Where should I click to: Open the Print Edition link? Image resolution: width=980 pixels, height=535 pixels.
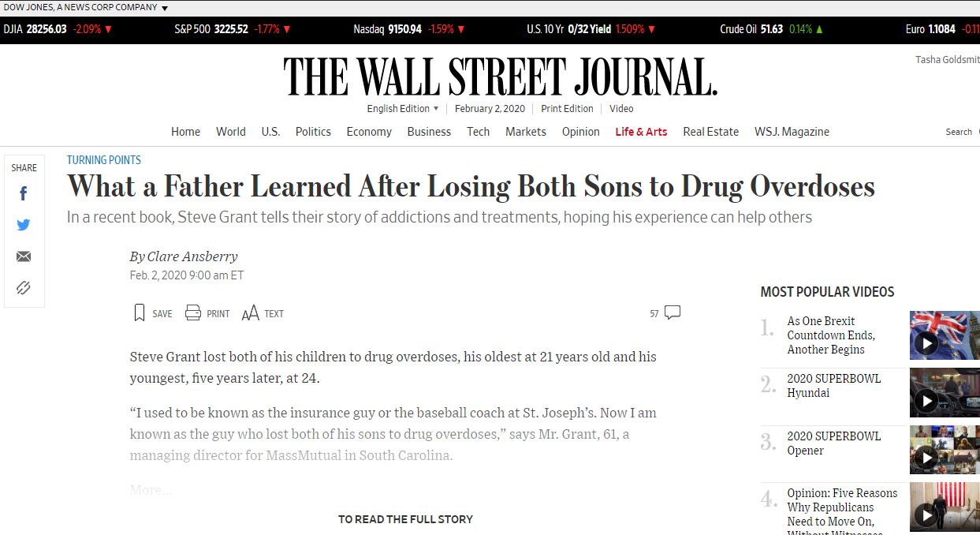(x=567, y=109)
